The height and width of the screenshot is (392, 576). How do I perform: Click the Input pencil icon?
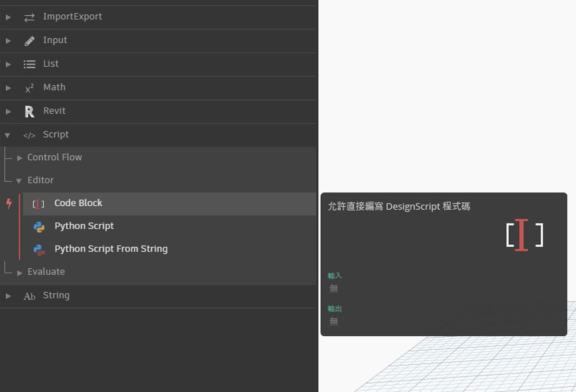pos(29,41)
